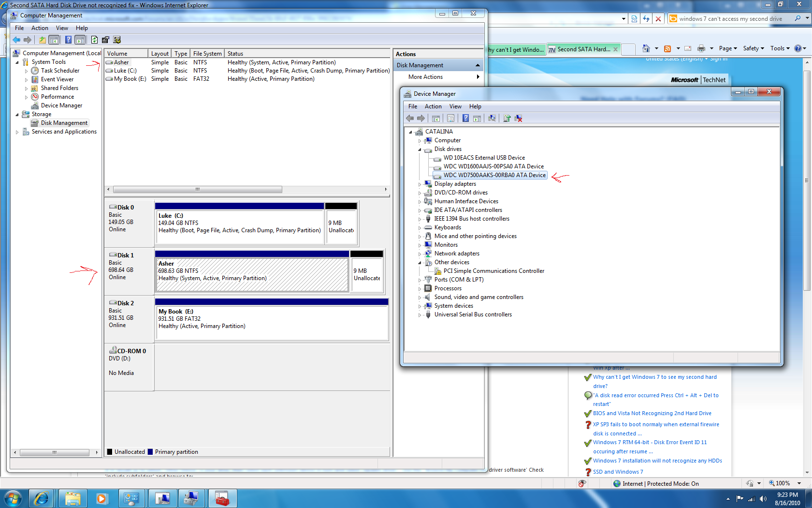The image size is (812, 508).
Task: Open disk Properties icon in Computer Management toolbar
Action: pos(105,40)
